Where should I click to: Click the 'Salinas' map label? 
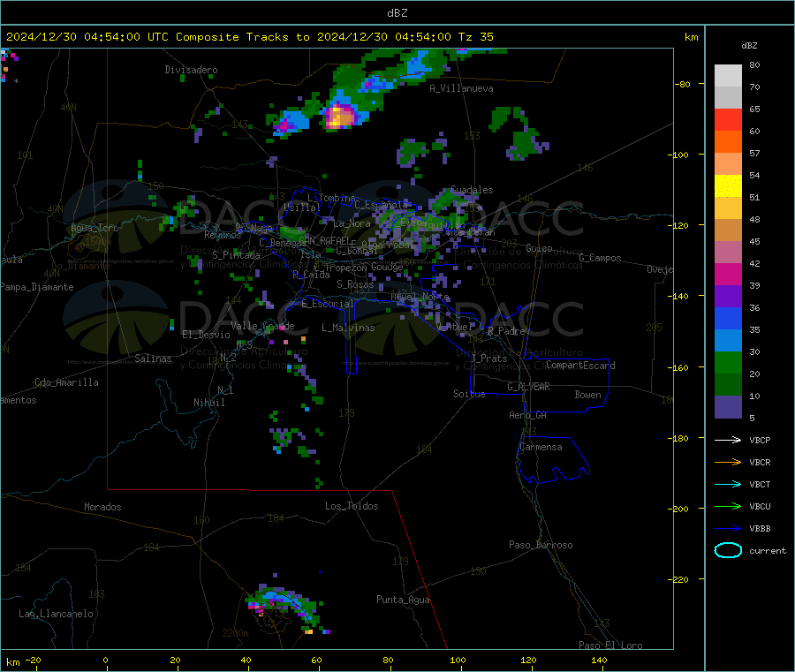coord(153,359)
